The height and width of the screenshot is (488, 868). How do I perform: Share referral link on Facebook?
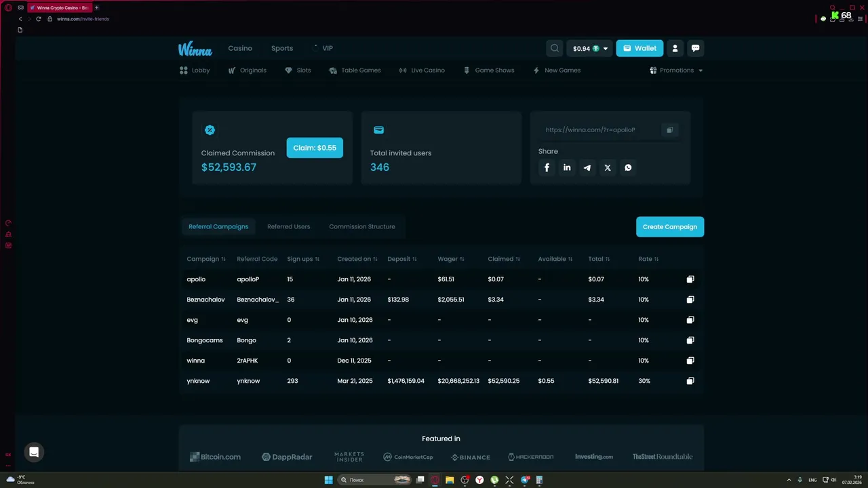547,167
